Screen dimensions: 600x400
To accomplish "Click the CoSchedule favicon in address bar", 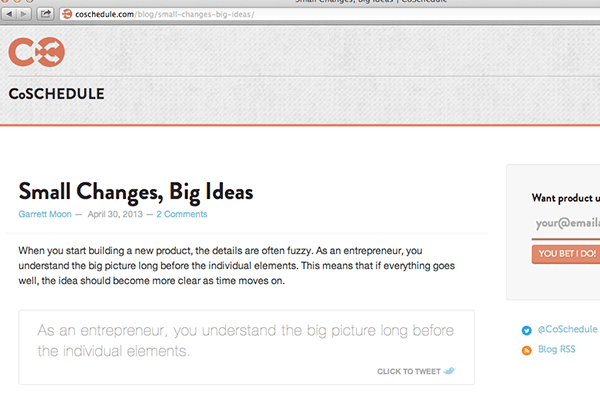I will [x=67, y=14].
